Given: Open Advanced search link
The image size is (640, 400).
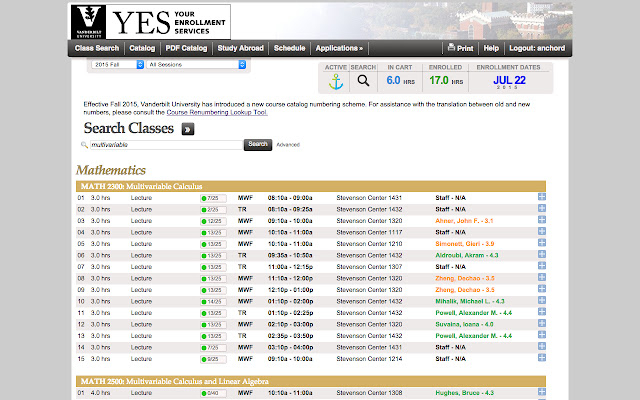Looking at the screenshot, I should (x=288, y=144).
